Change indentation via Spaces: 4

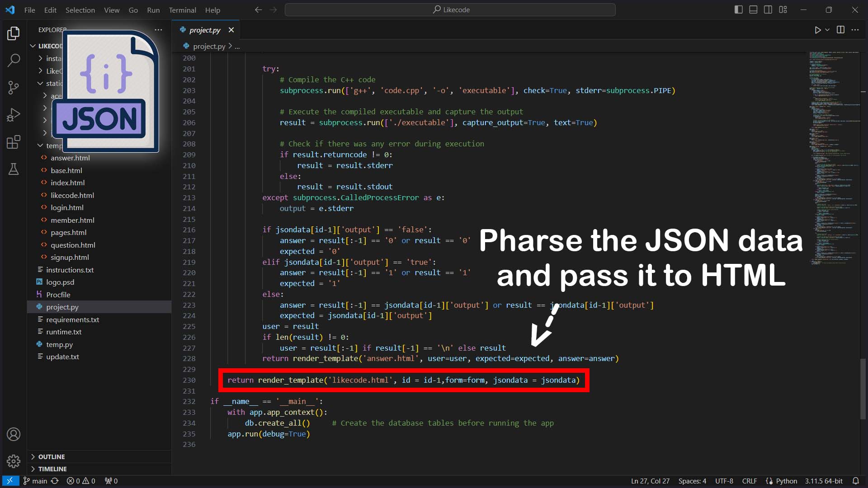[x=692, y=481]
